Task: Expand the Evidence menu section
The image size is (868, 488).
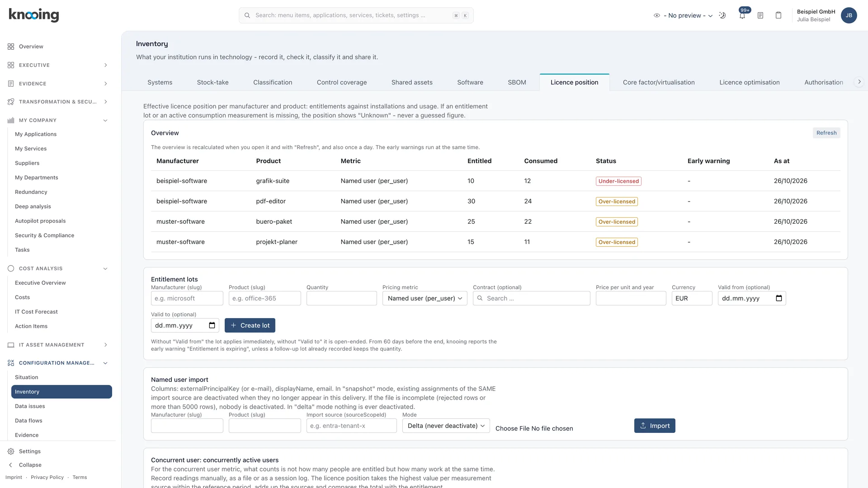Action: click(105, 84)
